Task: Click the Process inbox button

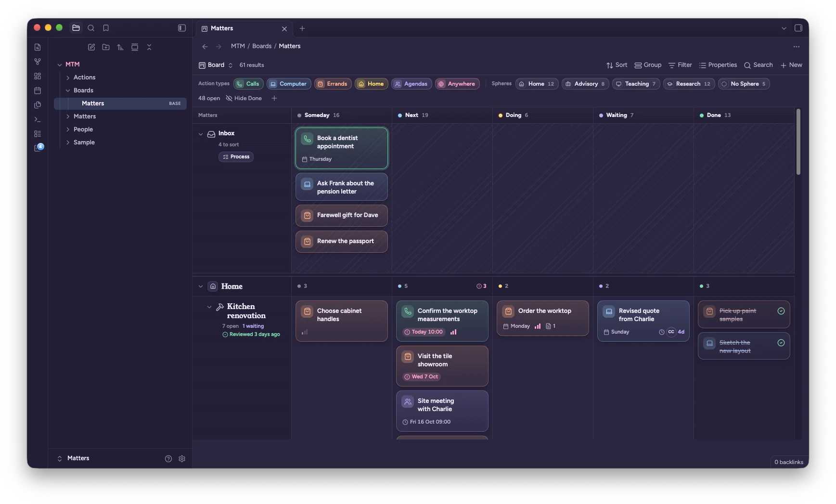Action: (236, 157)
